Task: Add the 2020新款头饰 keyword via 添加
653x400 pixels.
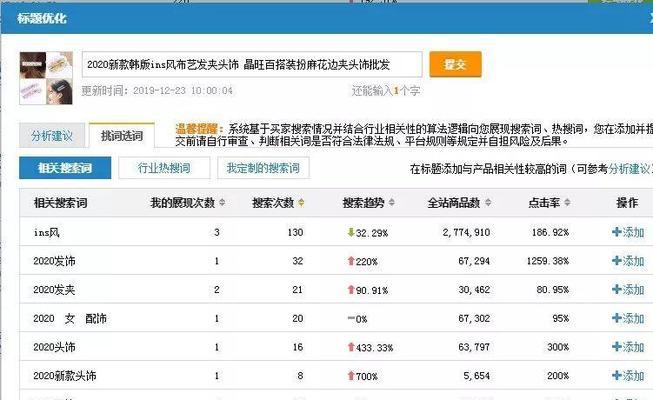Action: pos(628,375)
